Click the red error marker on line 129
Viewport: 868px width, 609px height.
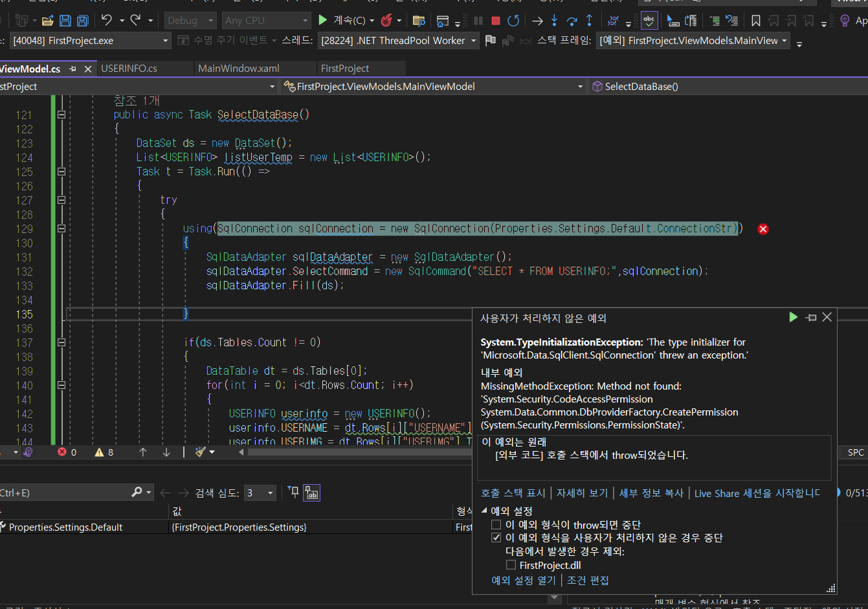pyautogui.click(x=763, y=228)
